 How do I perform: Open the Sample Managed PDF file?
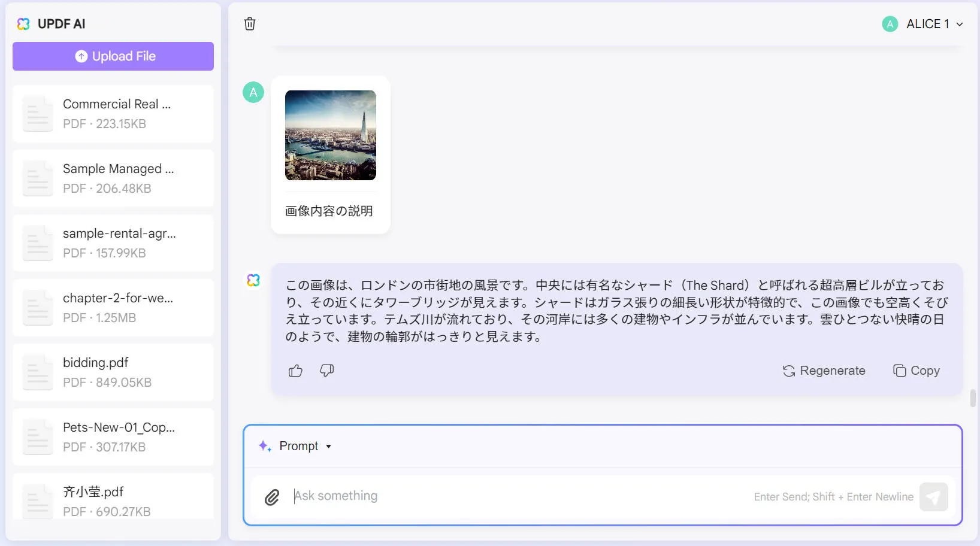coord(113,178)
